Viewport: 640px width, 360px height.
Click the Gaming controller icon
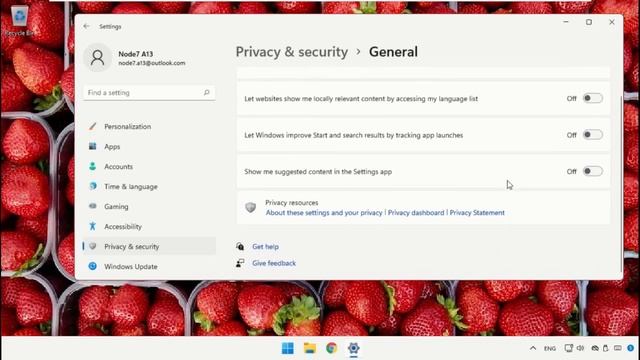tap(93, 206)
